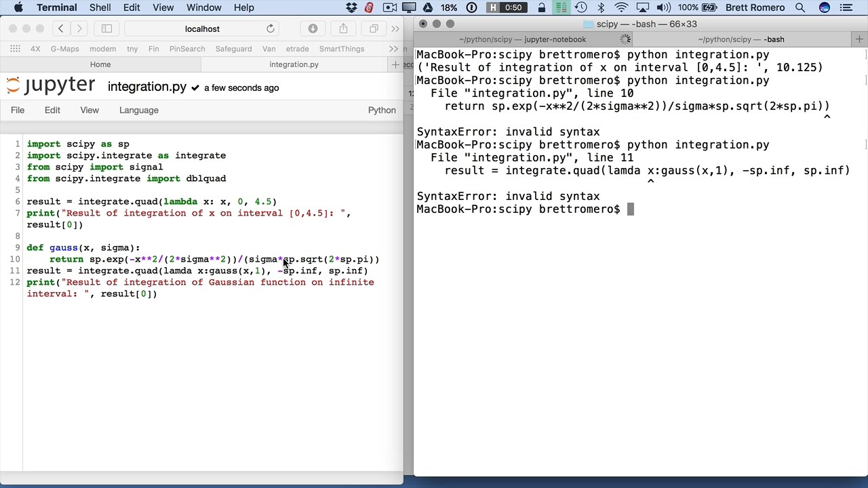Go forward in Safari
The image size is (868, 488).
point(79,28)
